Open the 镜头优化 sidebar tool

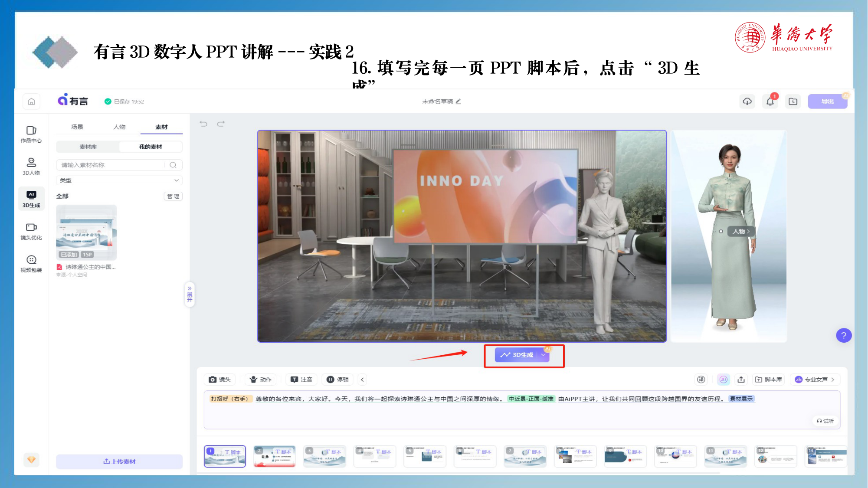[31, 231]
